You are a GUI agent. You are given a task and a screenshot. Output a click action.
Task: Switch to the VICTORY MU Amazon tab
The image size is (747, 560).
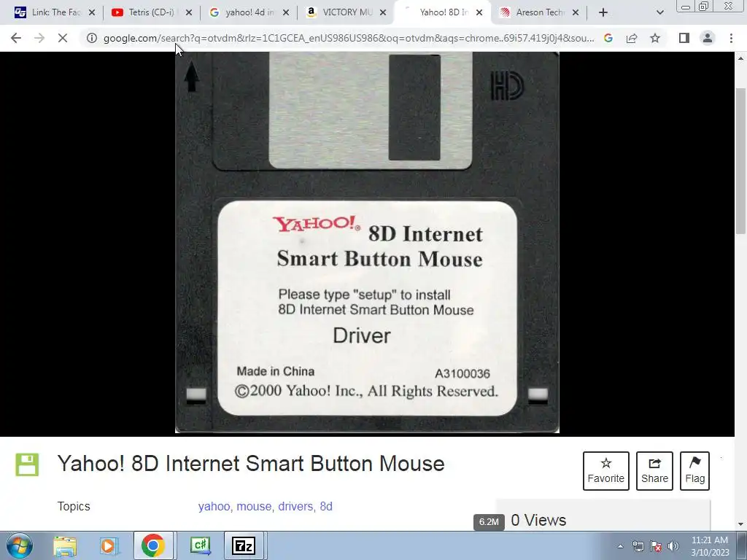[x=345, y=12]
